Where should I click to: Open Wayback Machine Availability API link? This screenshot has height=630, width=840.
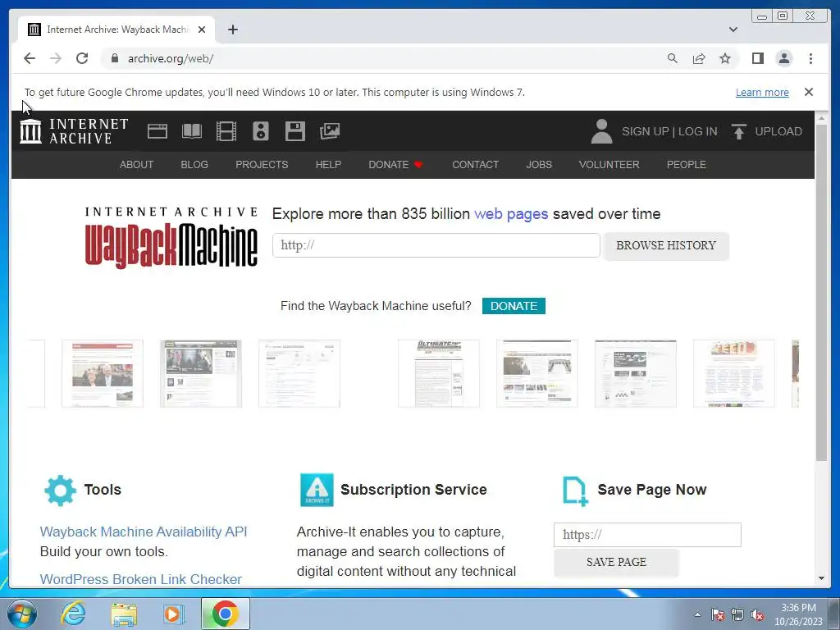[x=144, y=532]
